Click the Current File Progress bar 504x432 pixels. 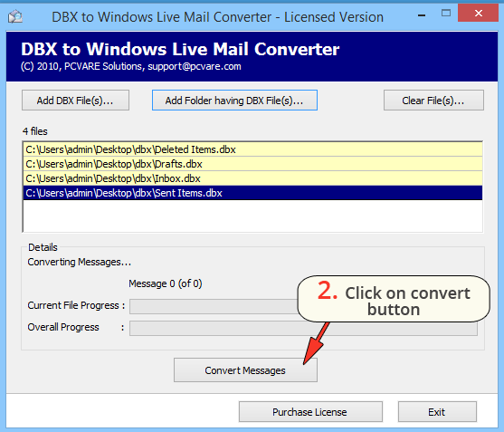[214, 306]
